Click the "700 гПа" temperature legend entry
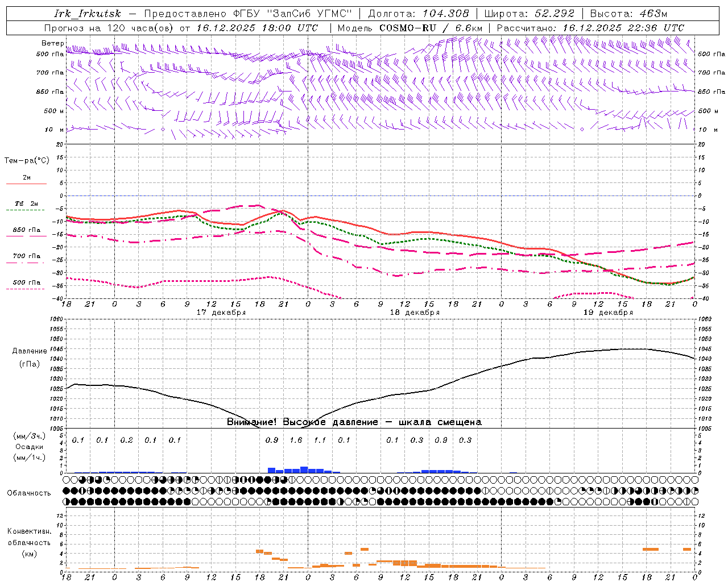The width and height of the screenshot is (728, 582). 27,256
